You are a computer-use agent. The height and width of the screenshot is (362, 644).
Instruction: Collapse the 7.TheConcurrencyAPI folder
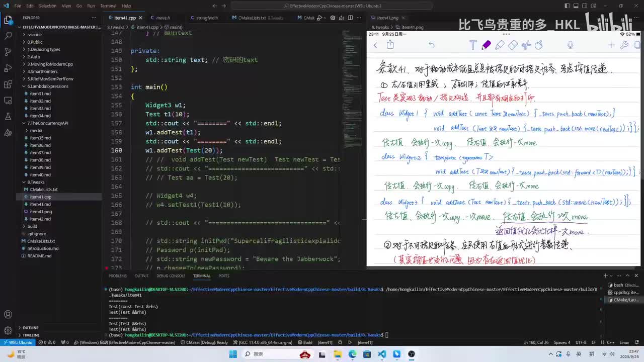48,123
